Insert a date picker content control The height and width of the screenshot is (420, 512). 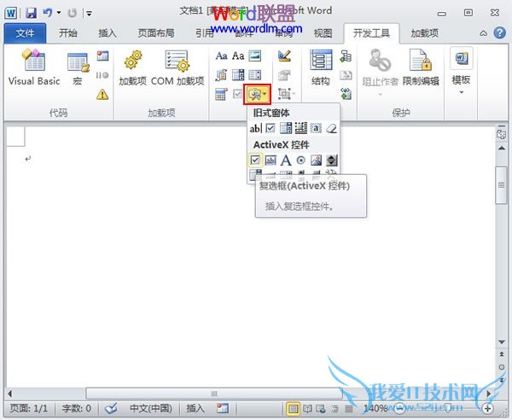coord(222,95)
